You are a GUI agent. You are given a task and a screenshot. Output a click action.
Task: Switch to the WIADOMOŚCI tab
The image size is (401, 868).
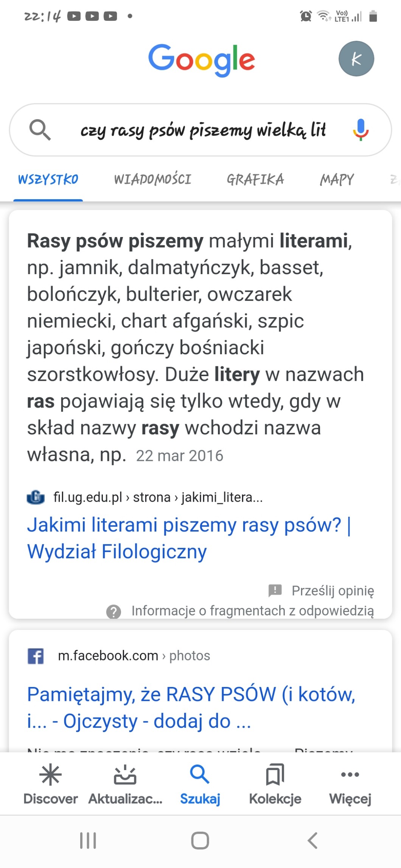pyautogui.click(x=152, y=179)
